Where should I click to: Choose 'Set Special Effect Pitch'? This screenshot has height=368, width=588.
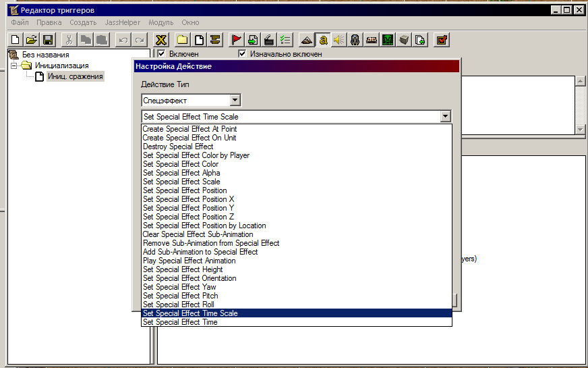297,296
